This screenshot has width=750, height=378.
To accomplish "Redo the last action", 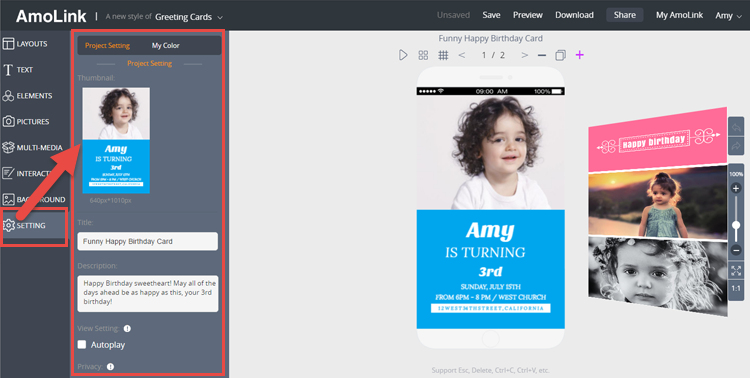I will (736, 146).
